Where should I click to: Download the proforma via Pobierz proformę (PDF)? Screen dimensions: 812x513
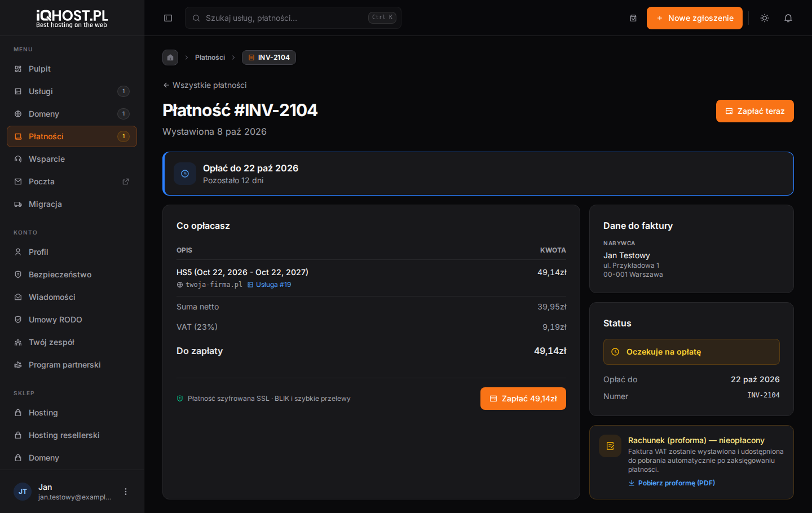coord(672,483)
